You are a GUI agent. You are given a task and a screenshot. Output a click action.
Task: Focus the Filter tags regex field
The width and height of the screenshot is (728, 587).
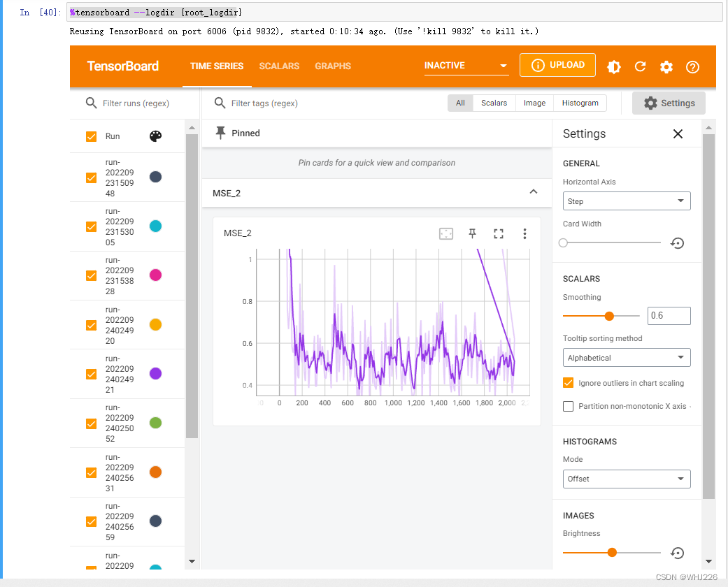click(x=264, y=103)
